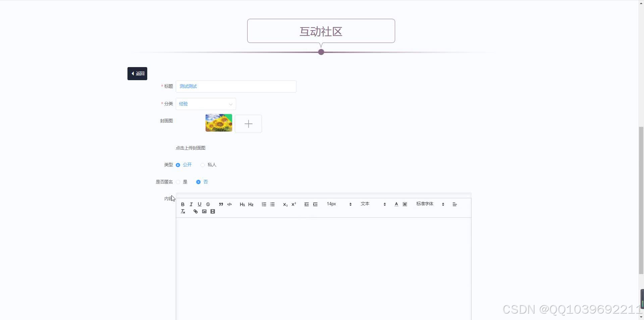The image size is (644, 320).
Task: Insert a hyperlink
Action: click(195, 211)
